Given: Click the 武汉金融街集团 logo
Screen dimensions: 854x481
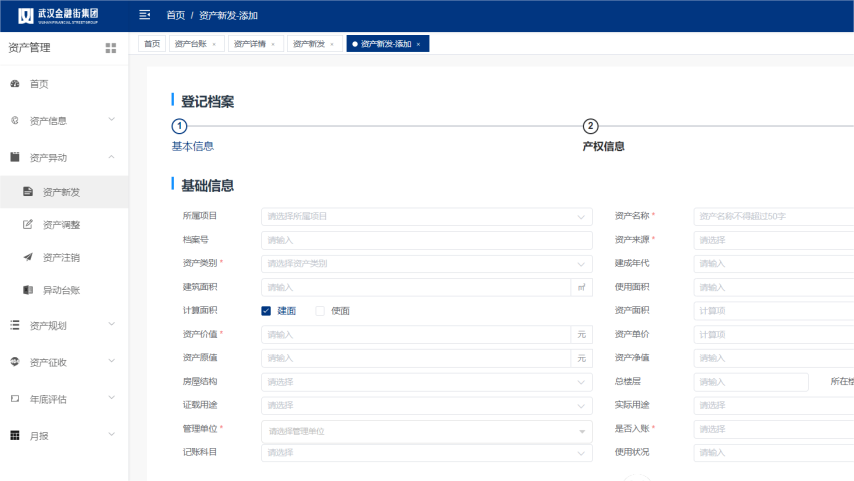Looking at the screenshot, I should [58, 16].
